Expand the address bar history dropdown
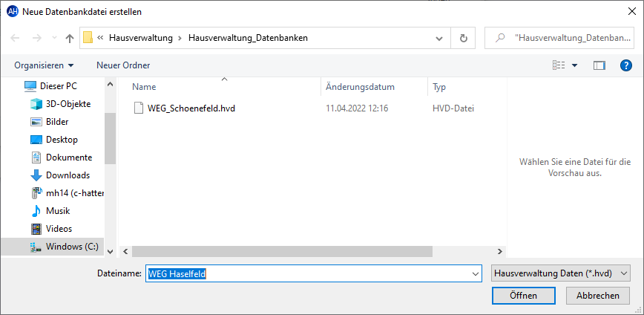This screenshot has width=644, height=315. [x=439, y=38]
